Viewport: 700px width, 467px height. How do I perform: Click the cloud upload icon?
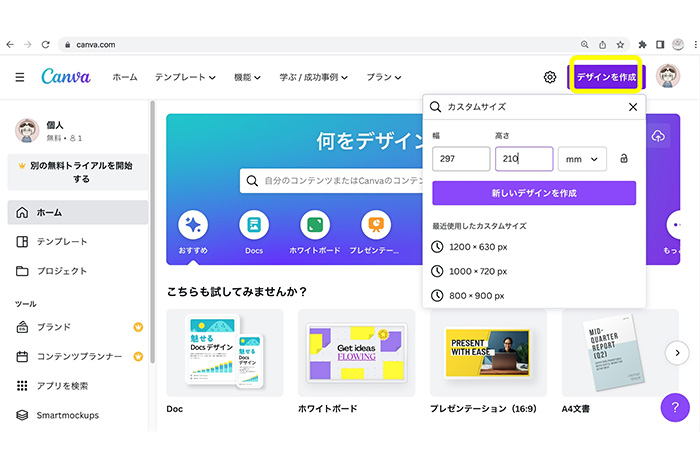coord(658,136)
